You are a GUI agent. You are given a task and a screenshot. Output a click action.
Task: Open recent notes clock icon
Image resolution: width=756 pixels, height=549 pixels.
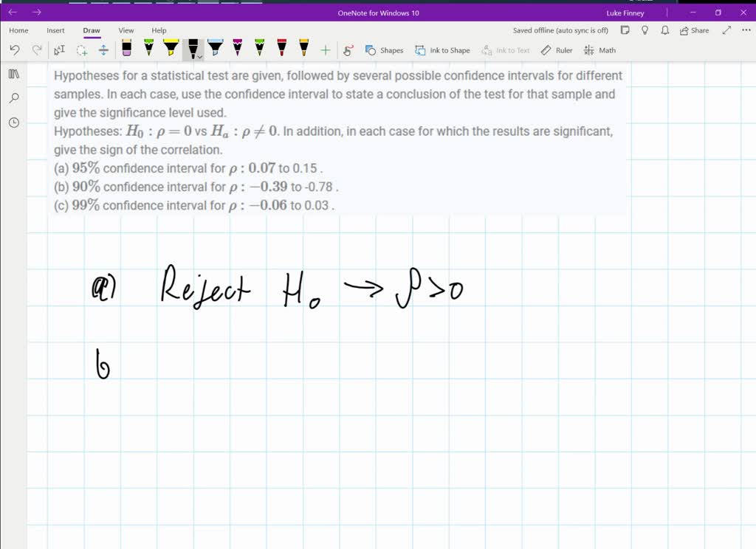[x=14, y=122]
